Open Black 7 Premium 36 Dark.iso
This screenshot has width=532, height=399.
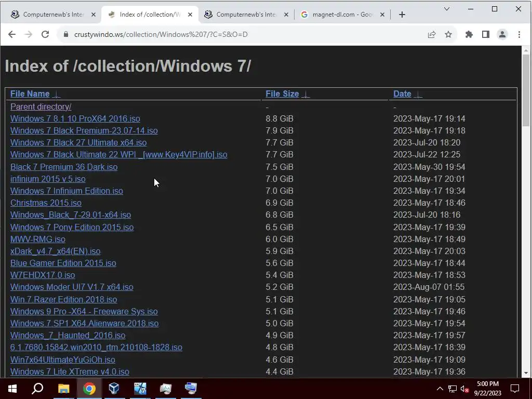[64, 167]
